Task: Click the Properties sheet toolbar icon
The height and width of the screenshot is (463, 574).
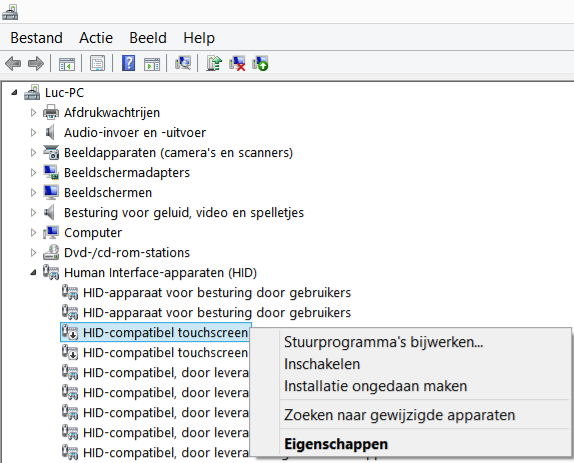Action: click(x=97, y=63)
